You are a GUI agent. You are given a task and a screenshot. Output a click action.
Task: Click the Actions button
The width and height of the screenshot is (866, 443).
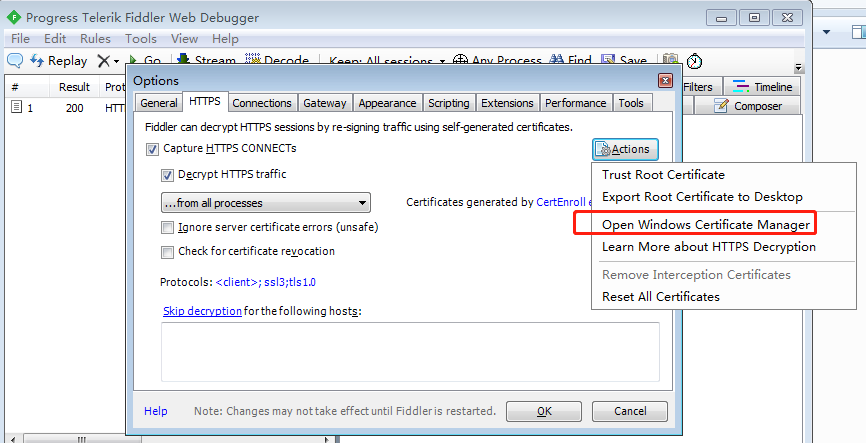pos(625,149)
